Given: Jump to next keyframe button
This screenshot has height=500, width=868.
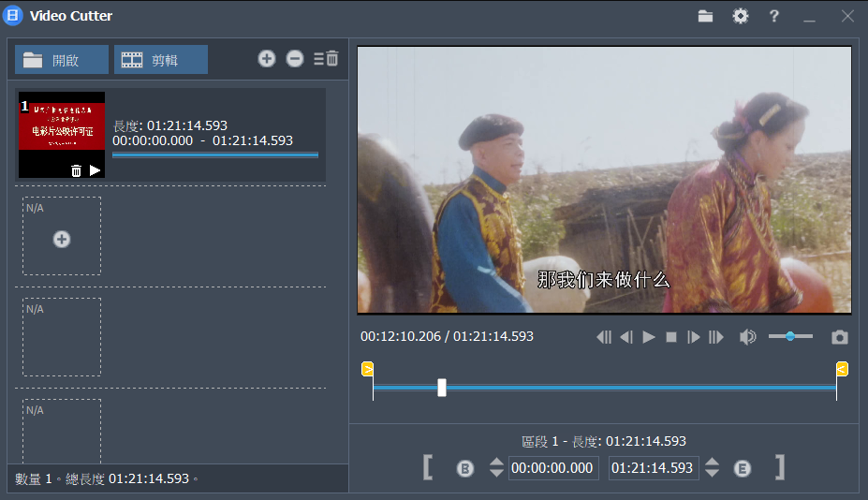Looking at the screenshot, I should [x=715, y=337].
